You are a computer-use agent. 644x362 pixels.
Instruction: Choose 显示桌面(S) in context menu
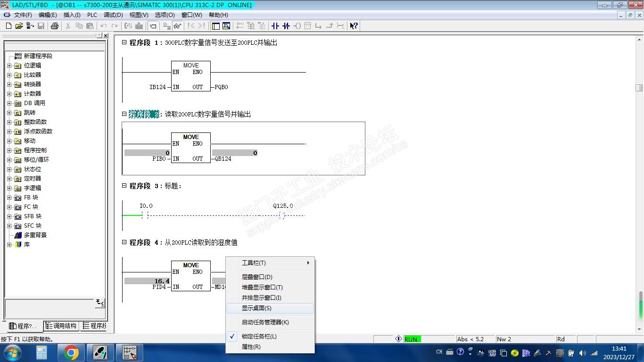tap(270, 308)
